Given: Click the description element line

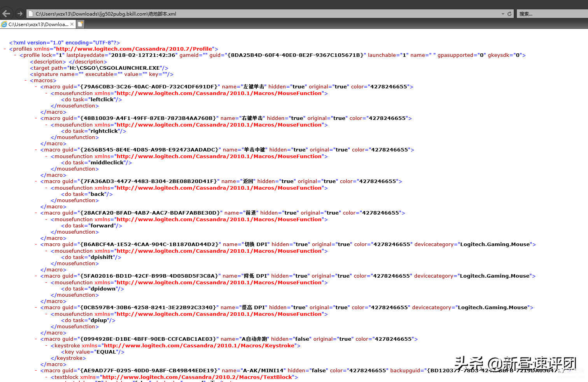Looking at the screenshot, I should click(68, 62).
